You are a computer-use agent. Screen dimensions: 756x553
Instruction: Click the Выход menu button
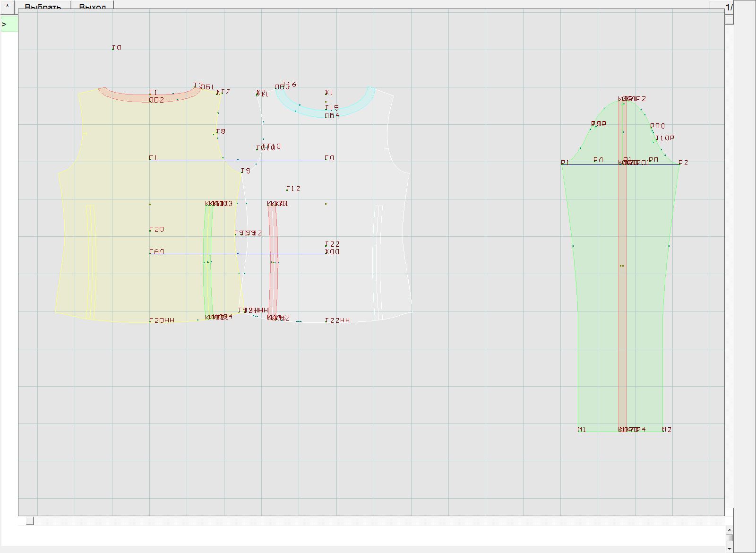[92, 7]
